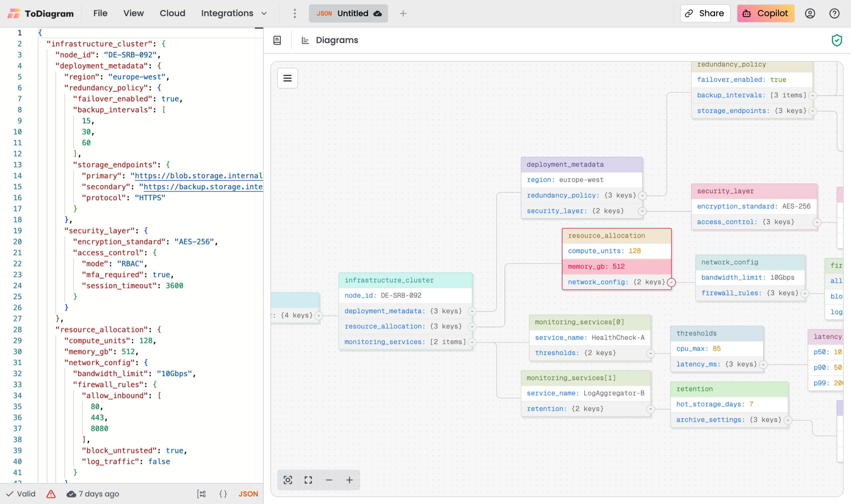The image size is (851, 504).
Task: Enter fullscreen canvas view
Action: pyautogui.click(x=308, y=480)
